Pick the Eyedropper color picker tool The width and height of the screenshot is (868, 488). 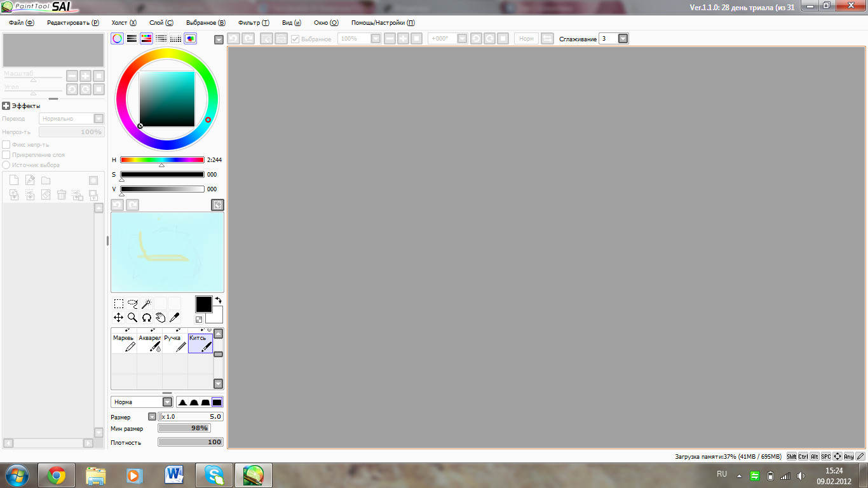click(174, 317)
